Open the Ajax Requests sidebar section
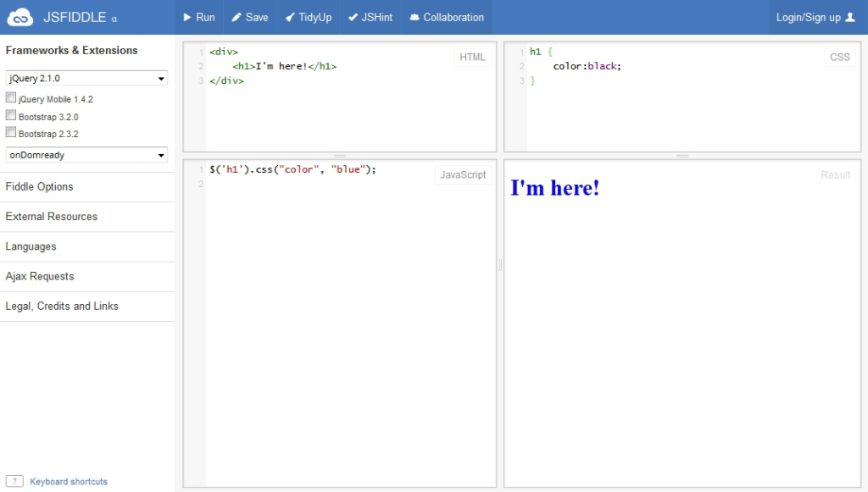 tap(40, 276)
